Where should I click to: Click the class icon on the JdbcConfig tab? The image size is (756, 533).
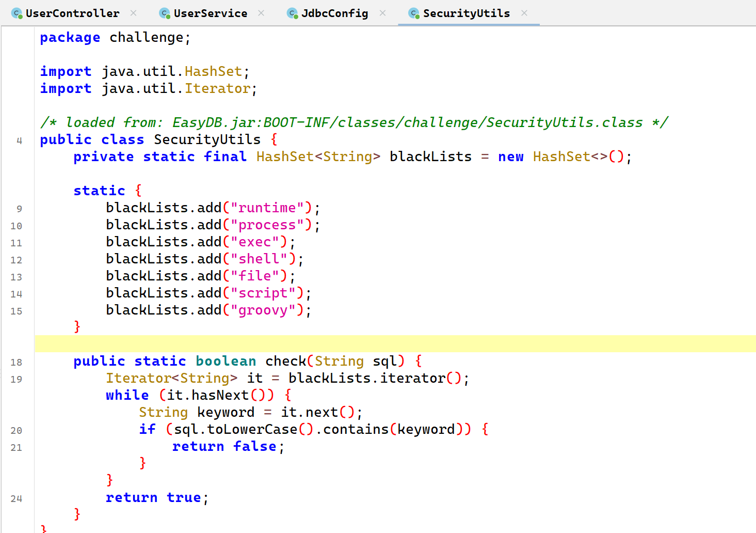(293, 13)
